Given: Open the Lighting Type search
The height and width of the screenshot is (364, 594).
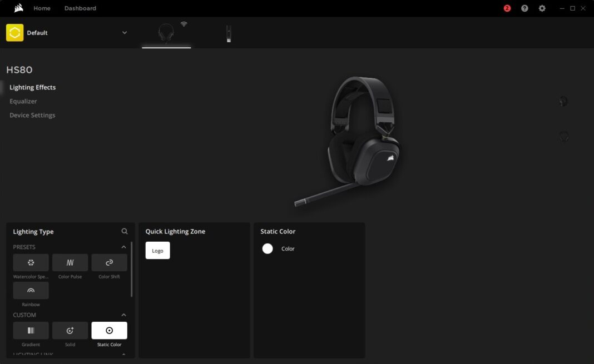Looking at the screenshot, I should (125, 231).
